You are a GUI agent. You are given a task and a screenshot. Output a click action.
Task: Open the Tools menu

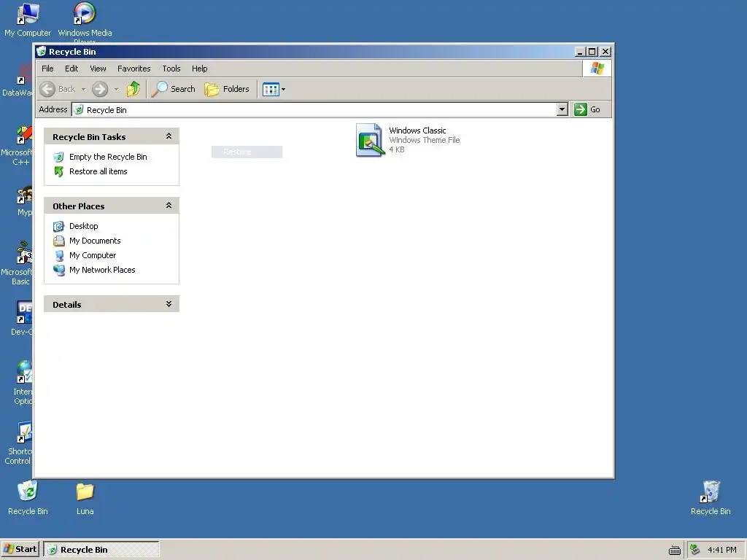[171, 69]
